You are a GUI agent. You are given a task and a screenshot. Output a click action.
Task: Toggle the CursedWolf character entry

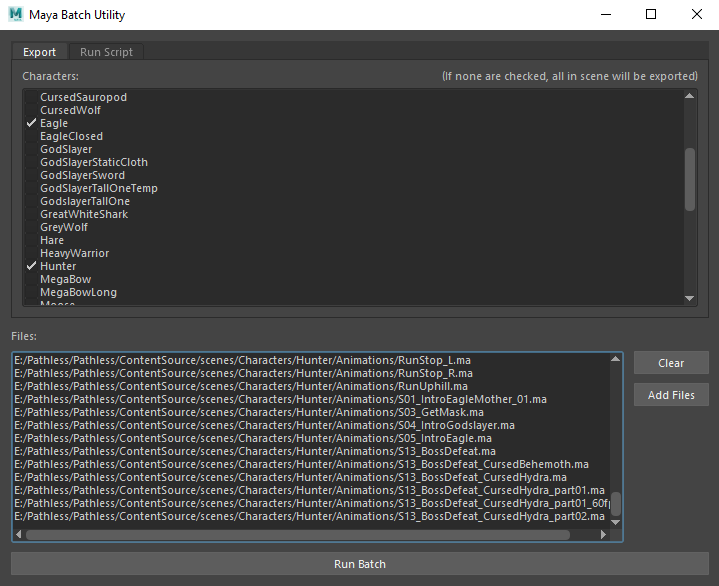click(69, 110)
